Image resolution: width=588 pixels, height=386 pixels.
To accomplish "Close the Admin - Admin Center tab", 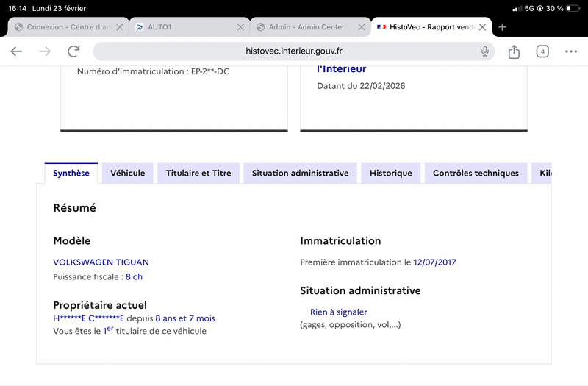I will point(361,27).
